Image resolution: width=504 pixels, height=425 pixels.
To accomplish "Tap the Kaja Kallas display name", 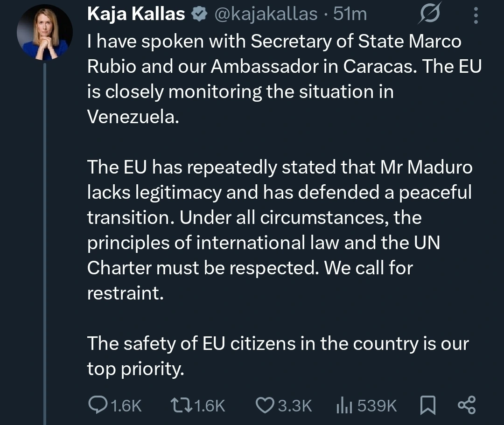I will [136, 14].
